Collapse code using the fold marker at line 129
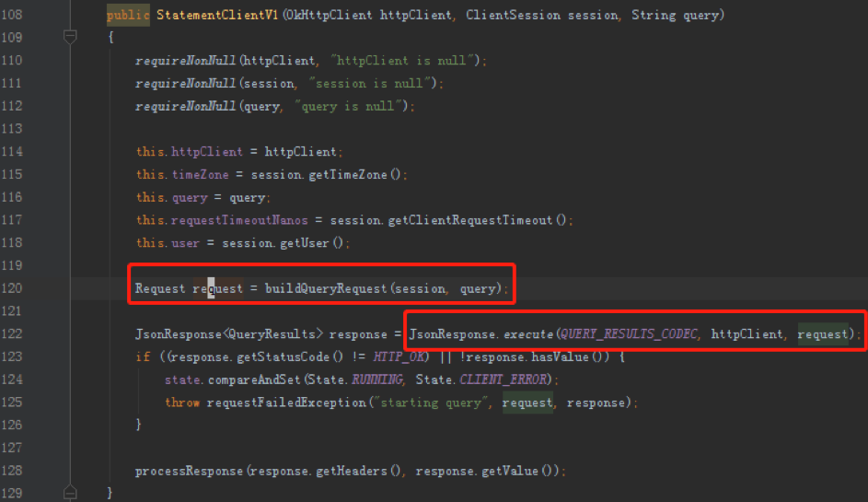This screenshot has width=868, height=502. click(x=70, y=492)
